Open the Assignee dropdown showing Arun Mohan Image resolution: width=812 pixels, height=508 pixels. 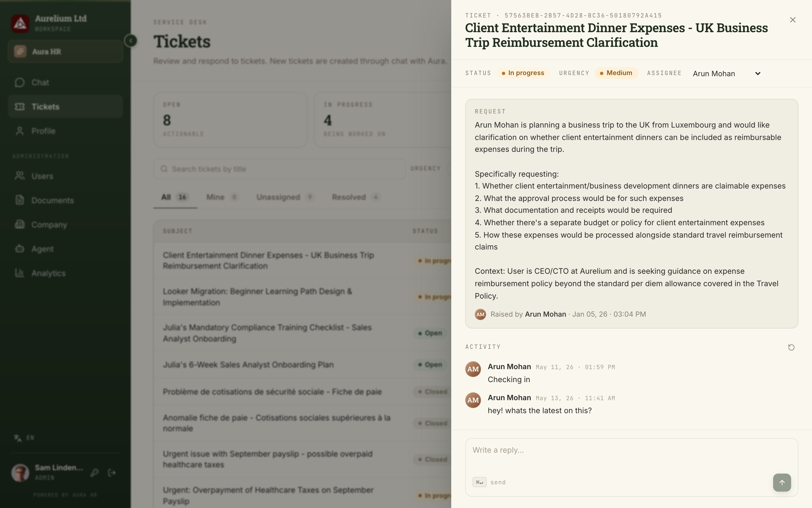727,74
